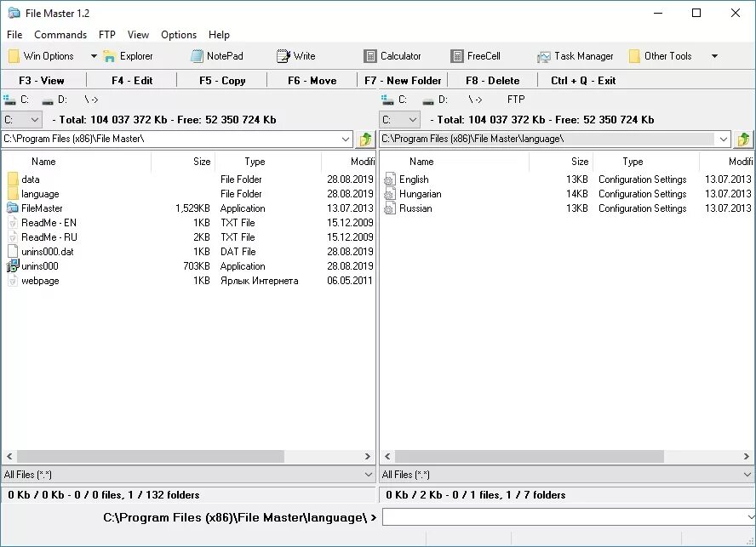Select the unins000 application installer icon

click(13, 265)
